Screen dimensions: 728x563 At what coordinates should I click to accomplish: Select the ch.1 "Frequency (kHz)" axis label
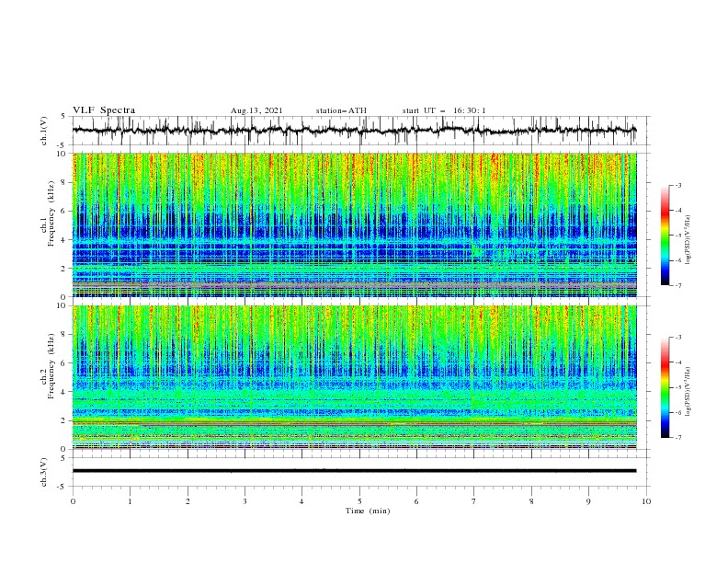click(51, 212)
